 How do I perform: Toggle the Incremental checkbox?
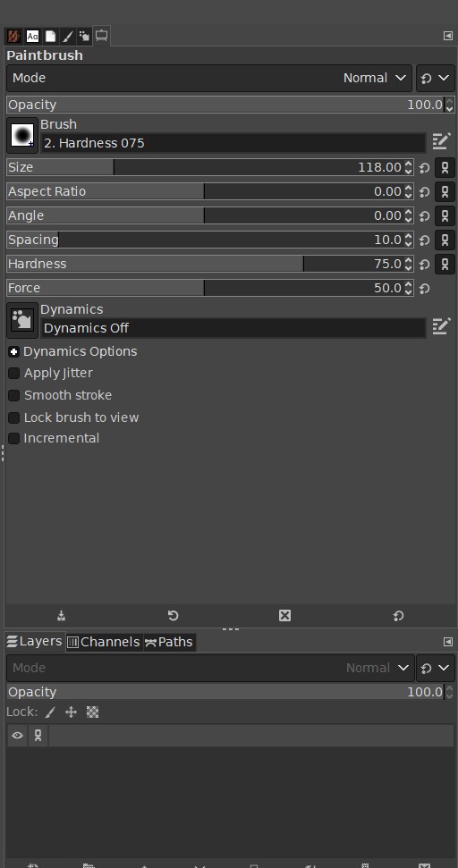pos(13,438)
